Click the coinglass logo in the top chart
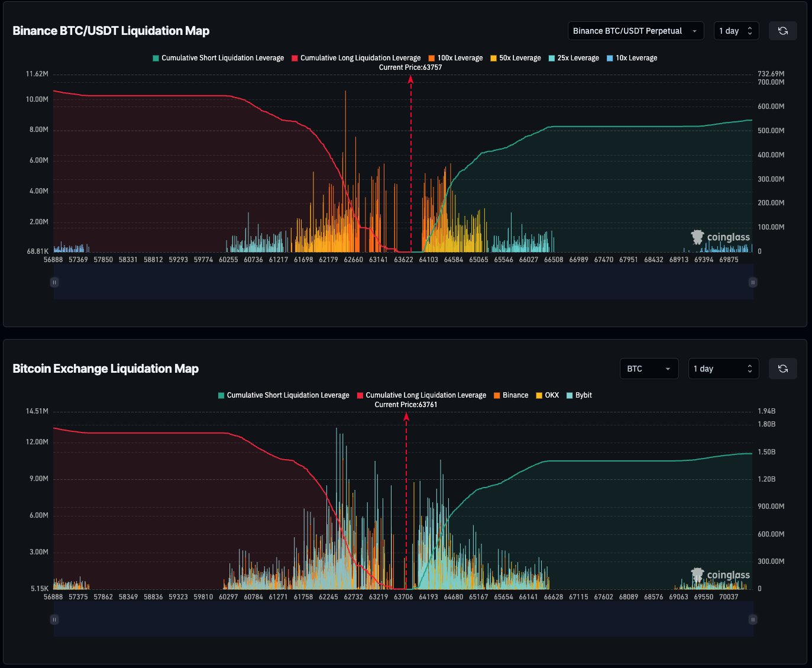Image resolution: width=812 pixels, height=668 pixels. click(720, 237)
